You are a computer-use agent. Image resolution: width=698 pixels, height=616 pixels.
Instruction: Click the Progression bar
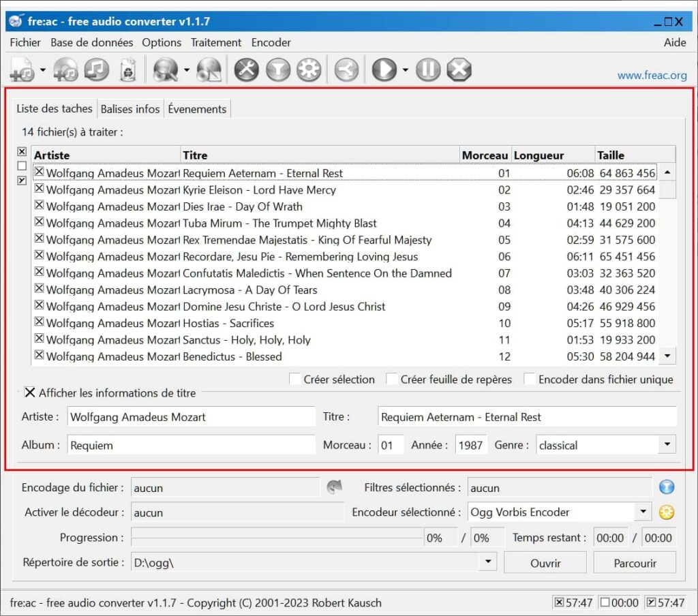(277, 537)
